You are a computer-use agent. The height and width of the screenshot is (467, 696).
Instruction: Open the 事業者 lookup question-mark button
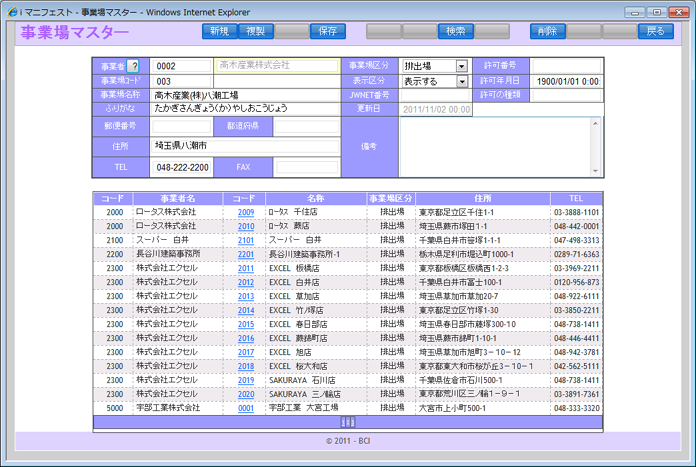[x=133, y=66]
